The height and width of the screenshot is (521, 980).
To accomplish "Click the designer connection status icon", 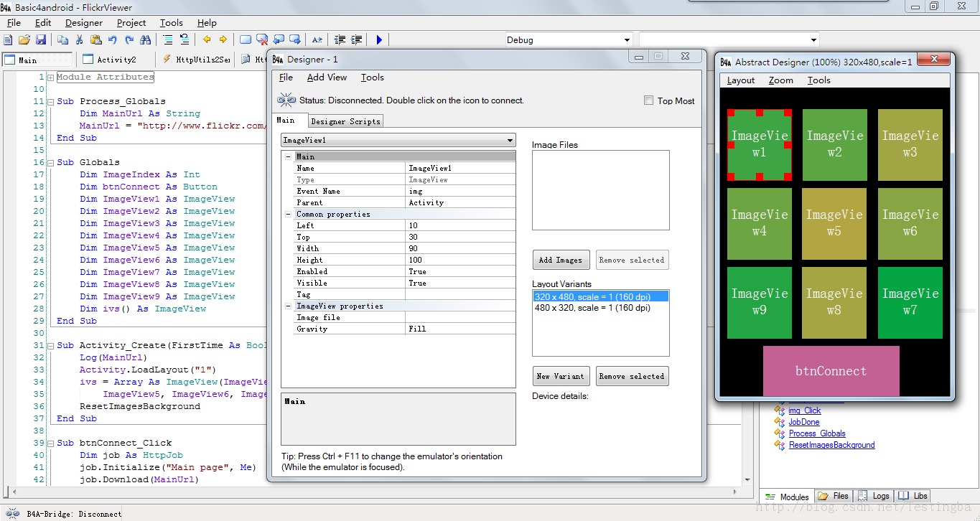I will (x=286, y=100).
